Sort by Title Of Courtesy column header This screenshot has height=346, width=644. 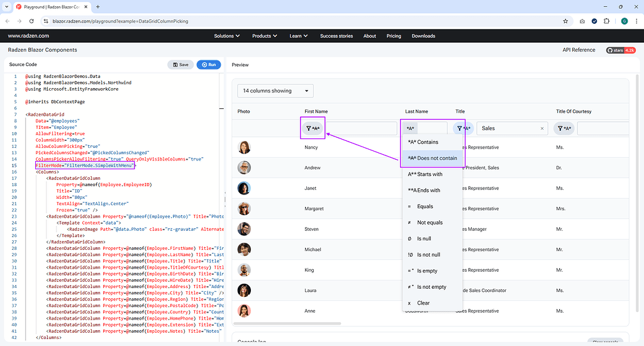[574, 111]
